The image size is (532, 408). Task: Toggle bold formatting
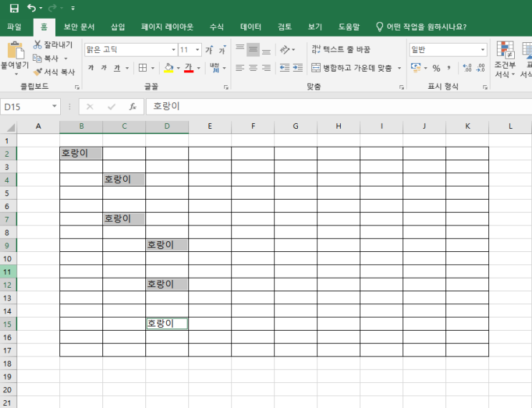click(x=91, y=68)
